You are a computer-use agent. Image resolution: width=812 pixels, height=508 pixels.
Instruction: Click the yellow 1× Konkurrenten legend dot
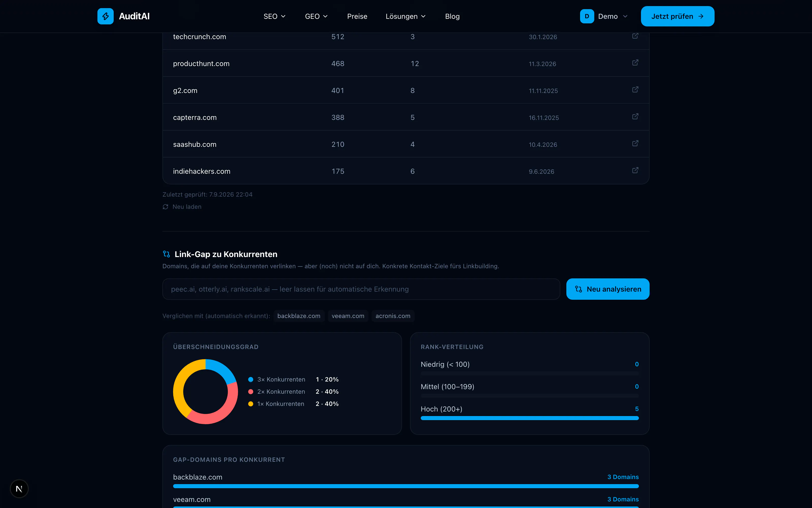pos(251,404)
